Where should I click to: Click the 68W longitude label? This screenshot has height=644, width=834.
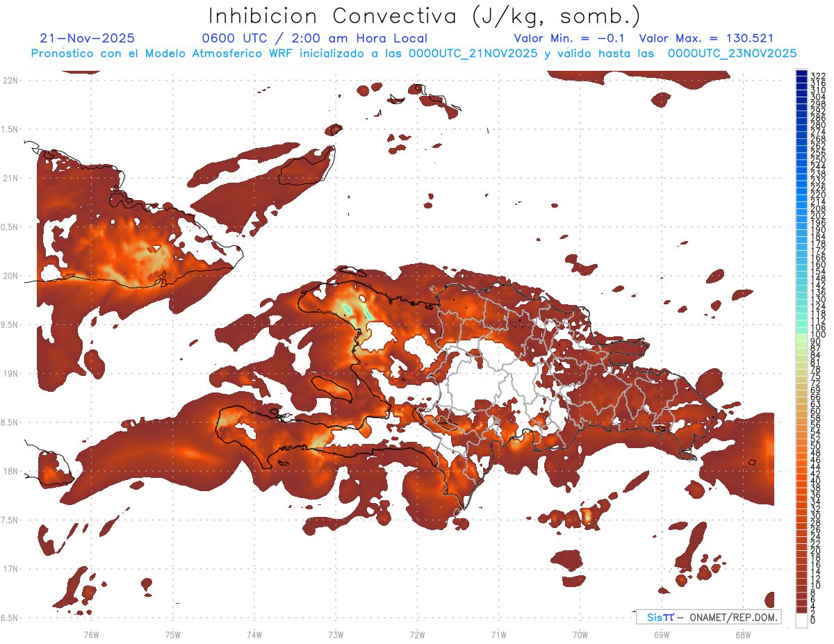click(743, 634)
